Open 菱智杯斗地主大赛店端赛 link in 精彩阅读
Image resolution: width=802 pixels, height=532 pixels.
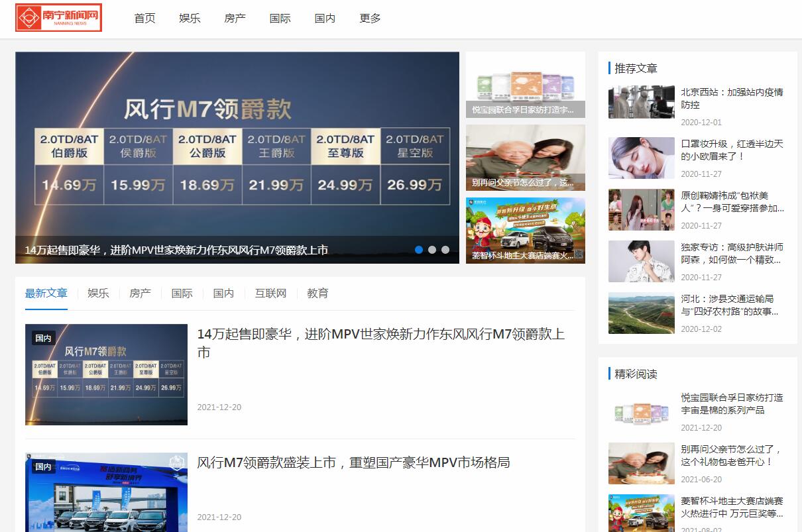pos(732,507)
